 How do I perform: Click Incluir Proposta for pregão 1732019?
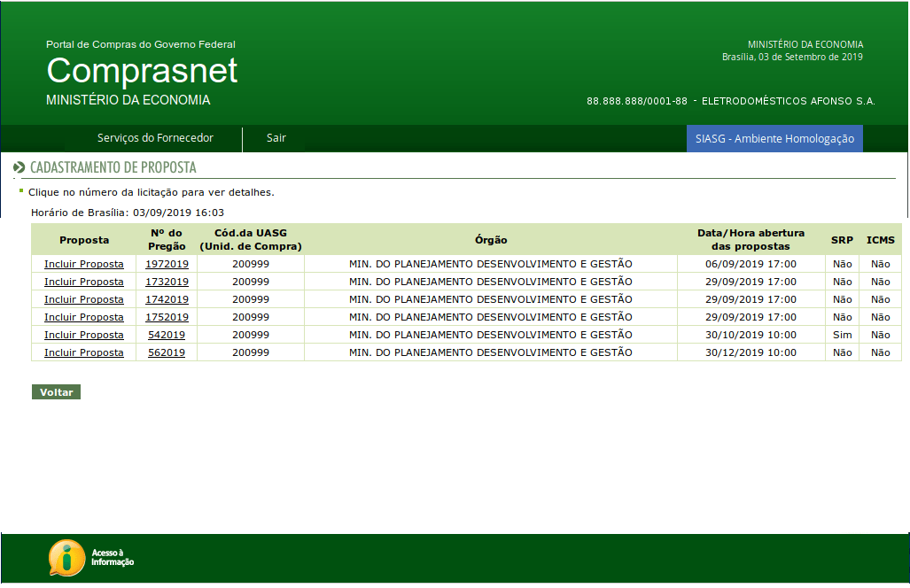click(x=84, y=282)
